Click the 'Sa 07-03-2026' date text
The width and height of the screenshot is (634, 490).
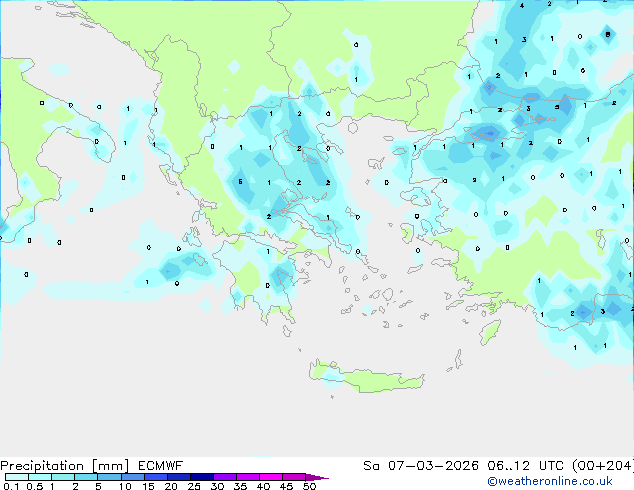[x=421, y=466]
